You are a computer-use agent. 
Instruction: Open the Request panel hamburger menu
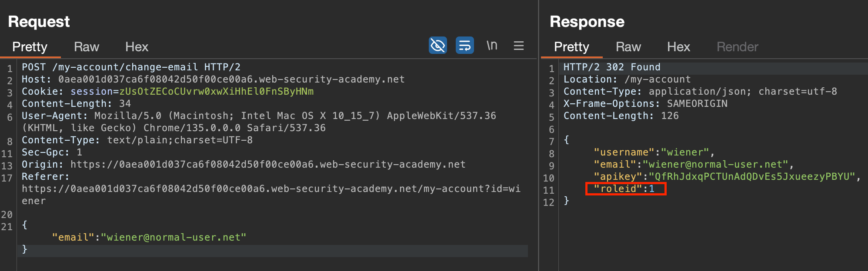(518, 46)
